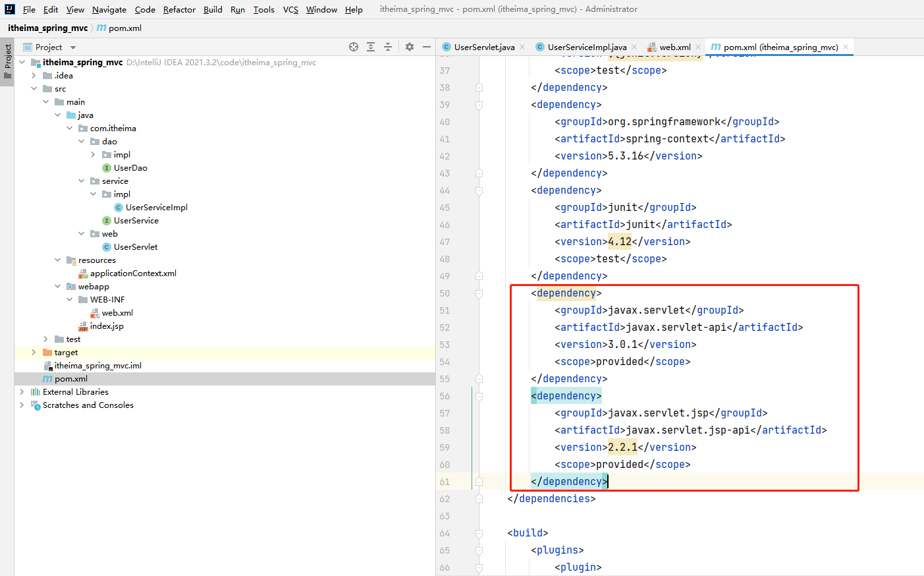Fold build element at line 64
The image size is (924, 576).
click(479, 533)
